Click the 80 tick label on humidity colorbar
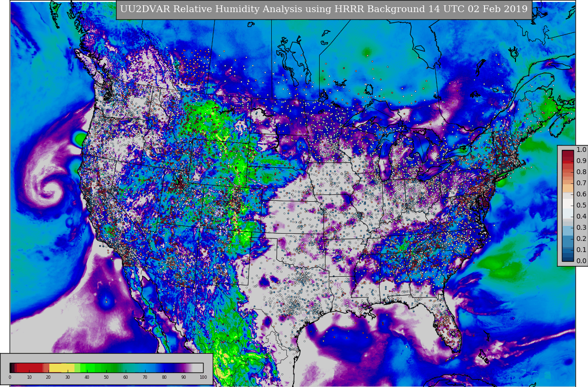The height and width of the screenshot is (387, 588). pyautogui.click(x=164, y=377)
